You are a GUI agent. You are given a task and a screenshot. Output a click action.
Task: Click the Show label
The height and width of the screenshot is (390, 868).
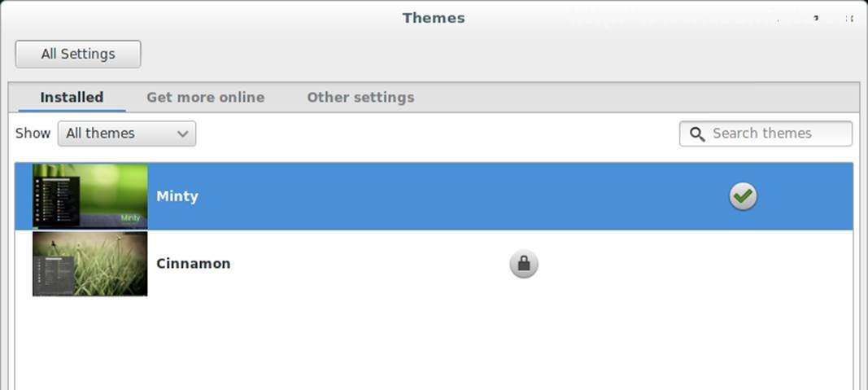33,134
